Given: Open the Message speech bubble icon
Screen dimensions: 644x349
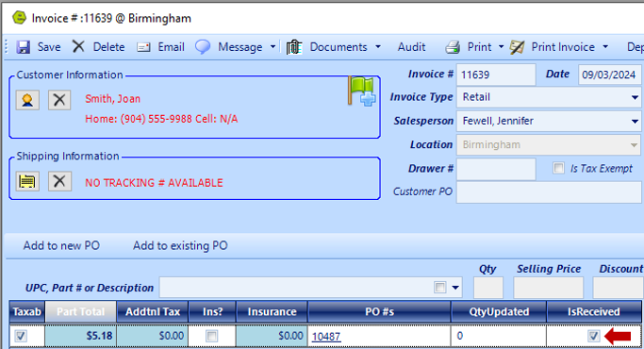Looking at the screenshot, I should pos(203,47).
